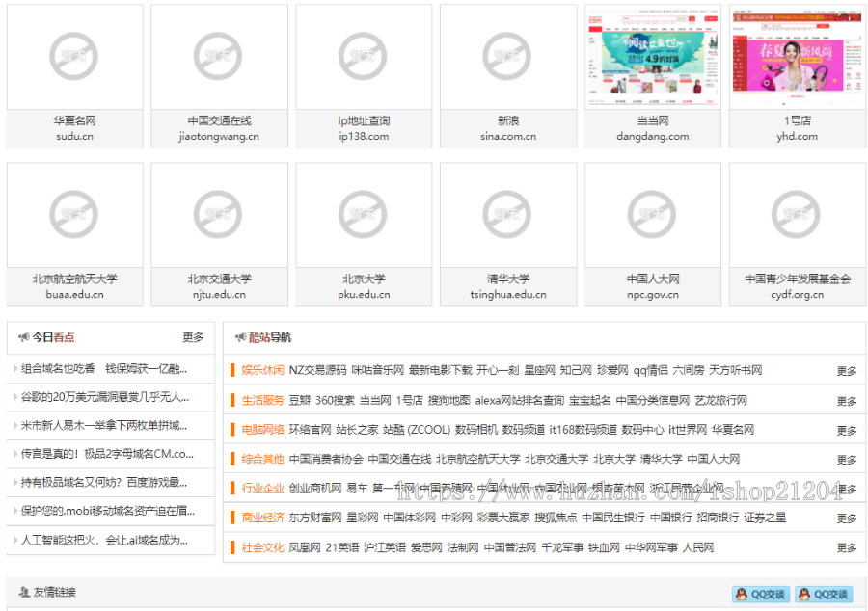Screen dimensions: 868x611
Task: Open the 东方财富网 link
Action: coord(315,517)
